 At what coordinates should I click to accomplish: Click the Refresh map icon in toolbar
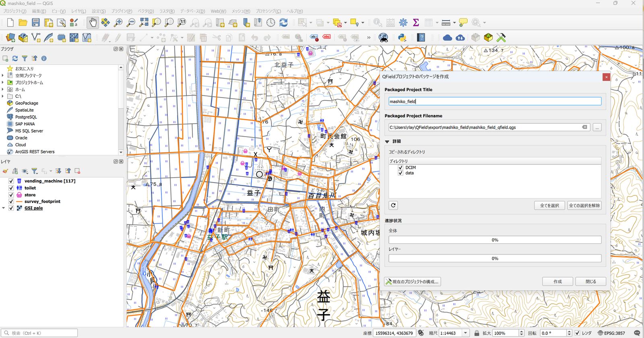[x=284, y=23]
